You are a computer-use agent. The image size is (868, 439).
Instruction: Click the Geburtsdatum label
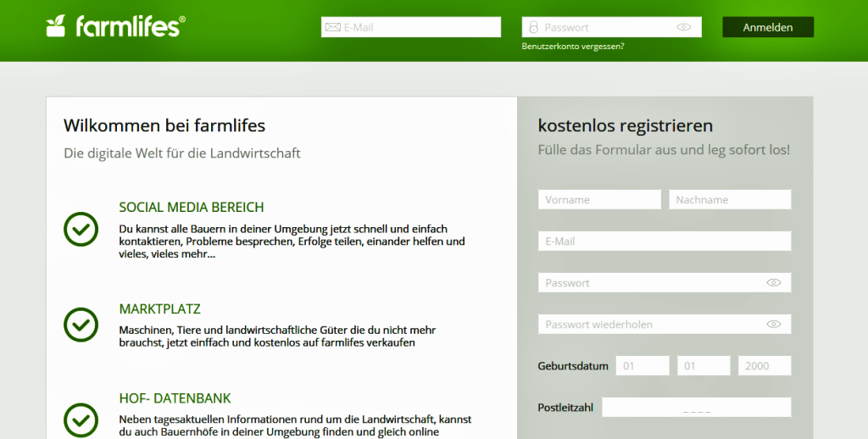(x=573, y=366)
